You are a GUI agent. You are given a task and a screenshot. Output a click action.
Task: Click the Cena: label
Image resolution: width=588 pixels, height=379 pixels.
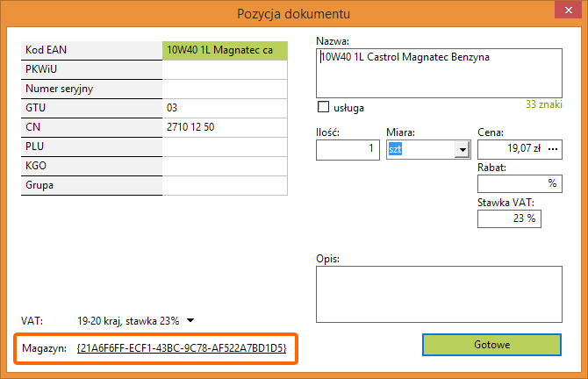pos(491,132)
